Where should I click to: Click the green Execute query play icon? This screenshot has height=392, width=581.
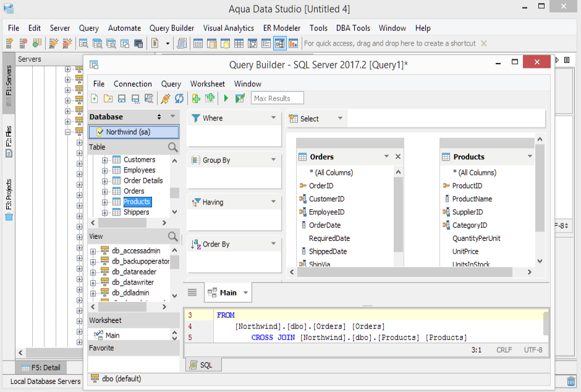[226, 98]
